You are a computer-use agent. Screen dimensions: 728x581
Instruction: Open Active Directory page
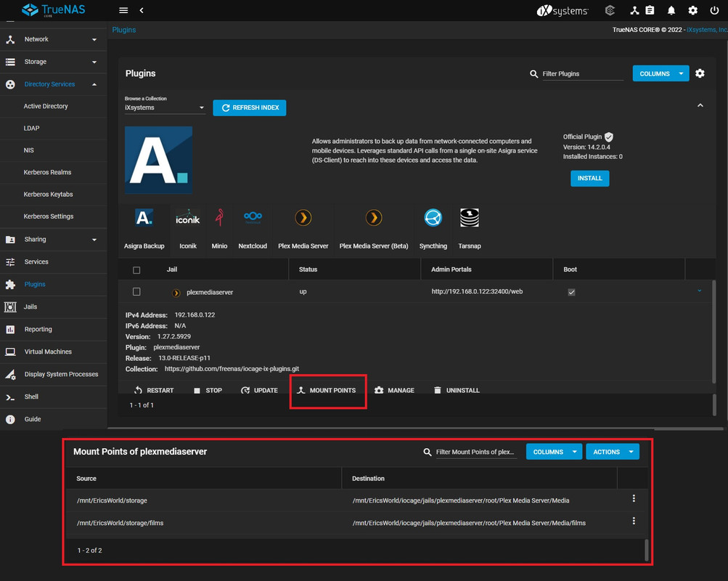click(46, 106)
